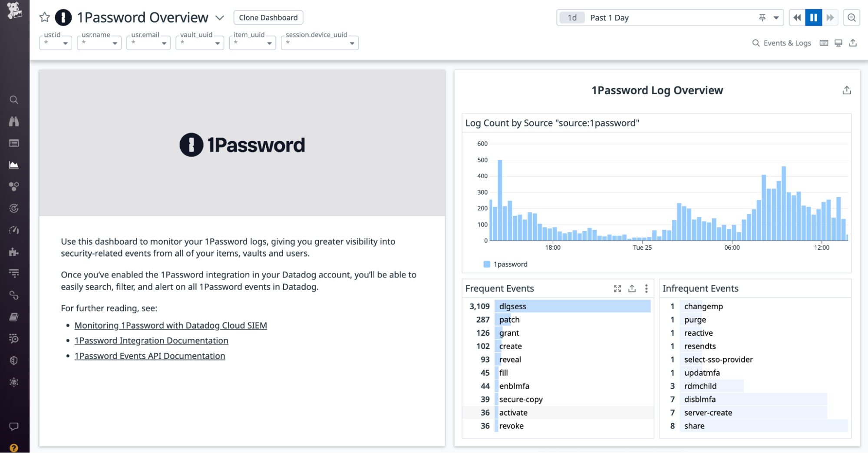Click the Events & Logs search entry
Image resolution: width=868 pixels, height=453 pixels.
pyautogui.click(x=782, y=43)
